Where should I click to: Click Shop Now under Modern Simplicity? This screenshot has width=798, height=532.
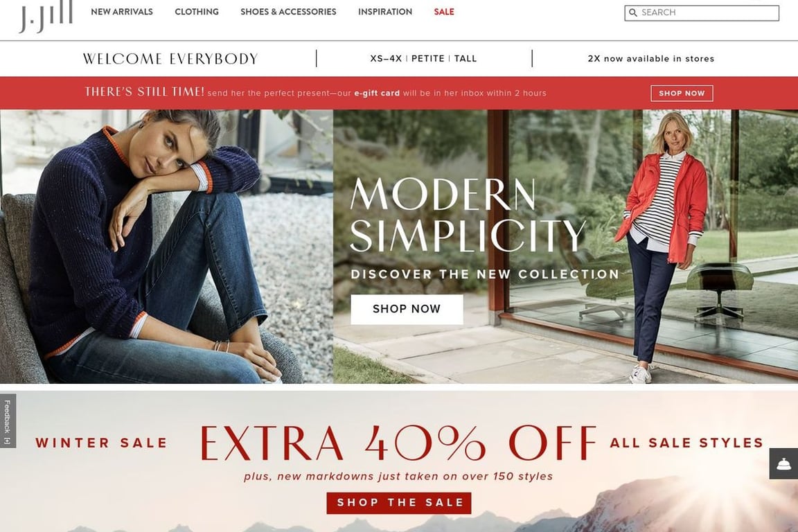(407, 309)
